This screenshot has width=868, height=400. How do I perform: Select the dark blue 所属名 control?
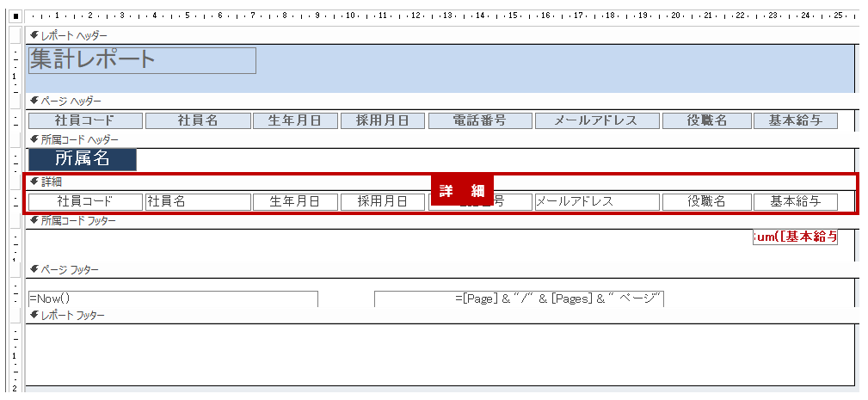pyautogui.click(x=82, y=159)
